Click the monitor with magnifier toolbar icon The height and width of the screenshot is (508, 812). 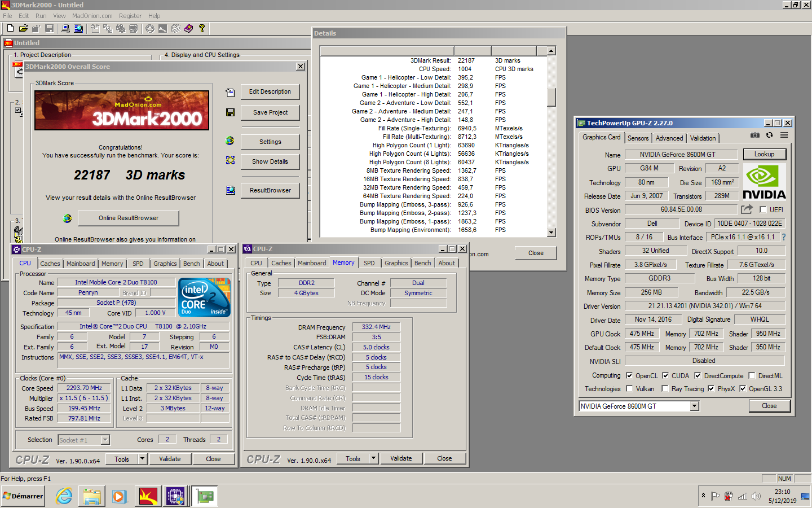(78, 28)
